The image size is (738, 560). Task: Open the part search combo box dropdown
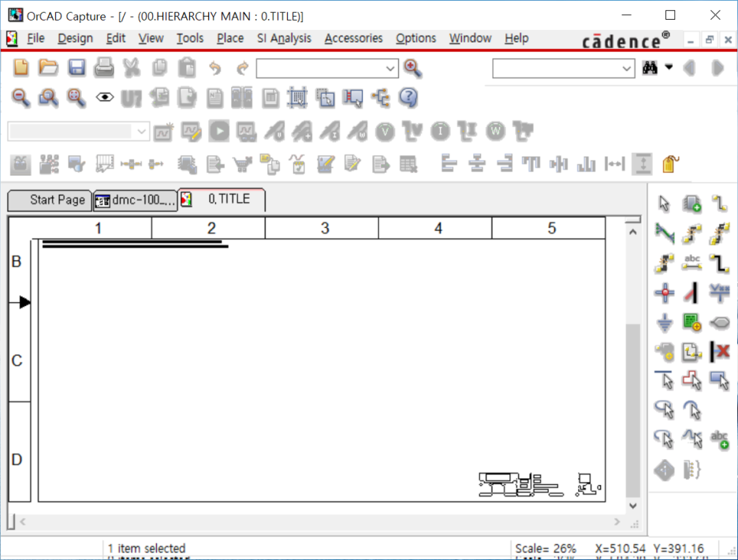tap(390, 69)
